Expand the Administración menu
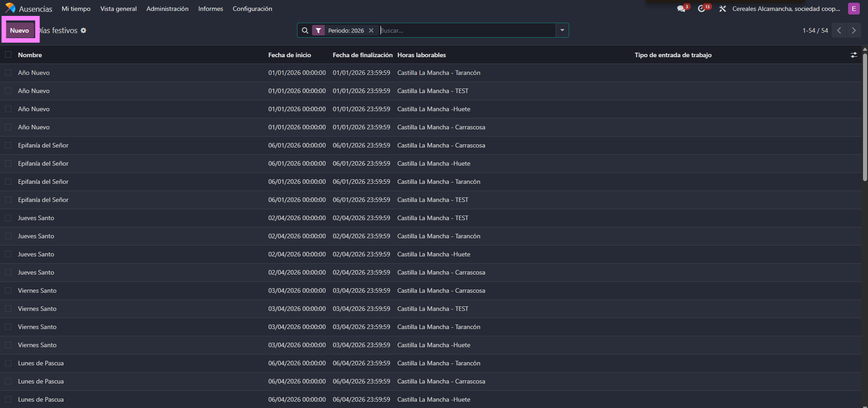868x408 pixels. (167, 9)
